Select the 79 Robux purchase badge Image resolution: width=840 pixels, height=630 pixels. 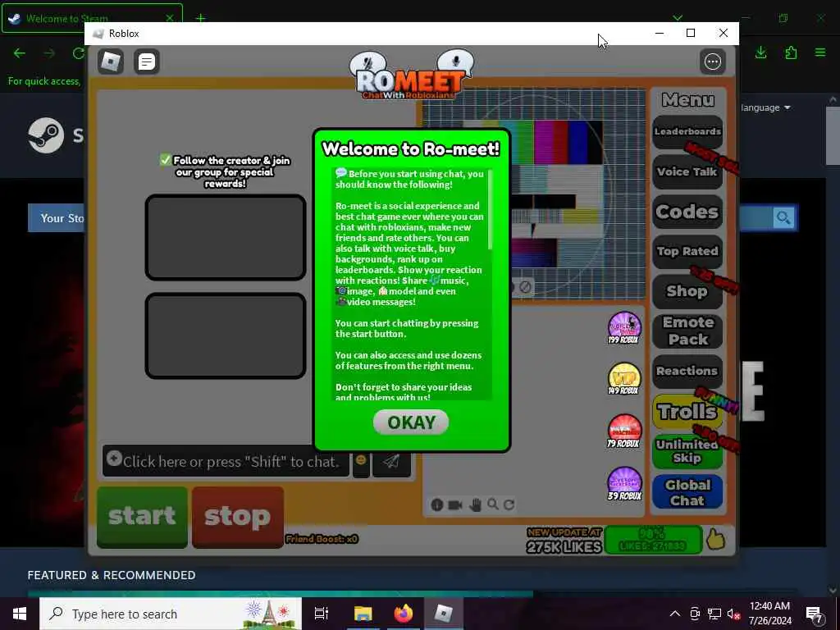(624, 431)
